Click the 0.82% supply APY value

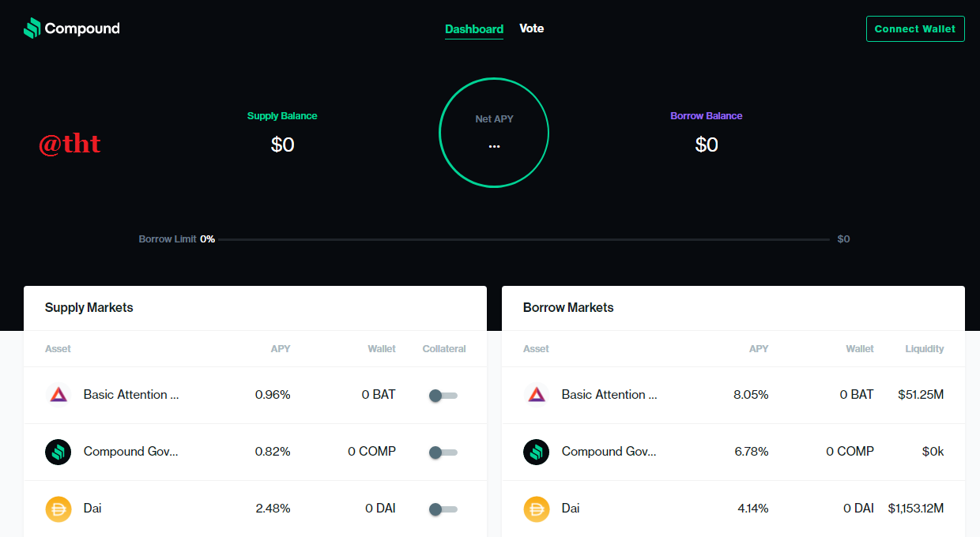coord(273,452)
